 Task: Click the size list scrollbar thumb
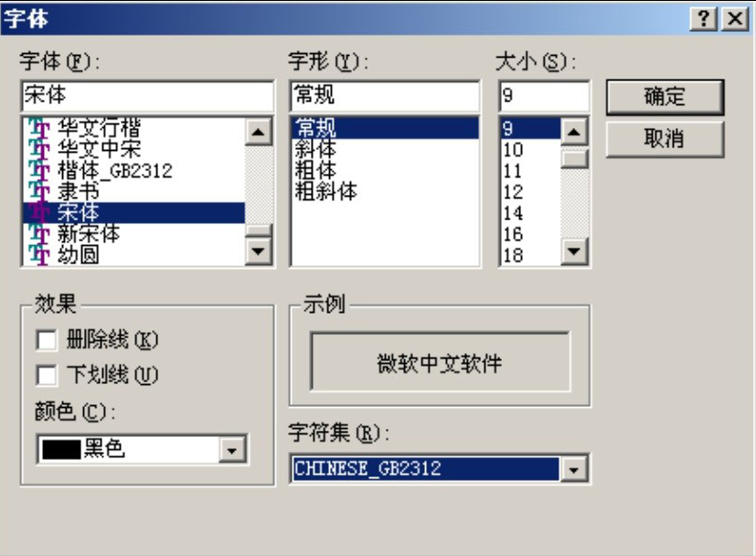[x=574, y=158]
